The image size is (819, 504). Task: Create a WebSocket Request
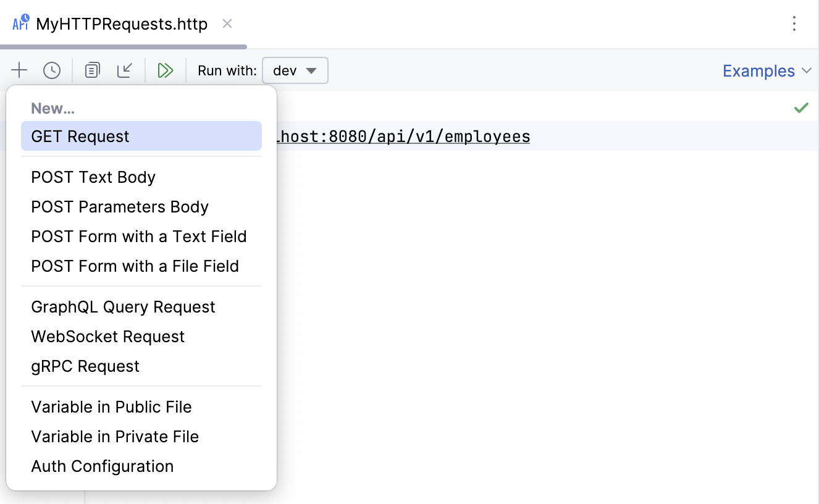107,336
